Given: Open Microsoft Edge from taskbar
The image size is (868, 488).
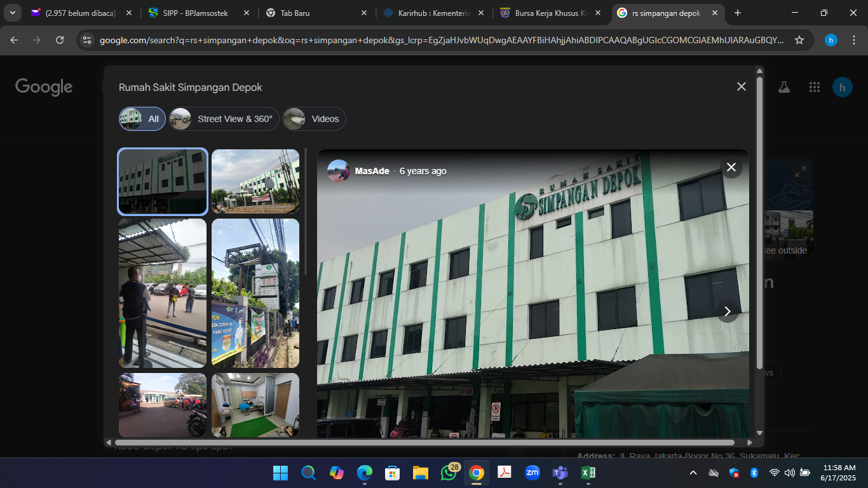Looking at the screenshot, I should click(x=364, y=473).
